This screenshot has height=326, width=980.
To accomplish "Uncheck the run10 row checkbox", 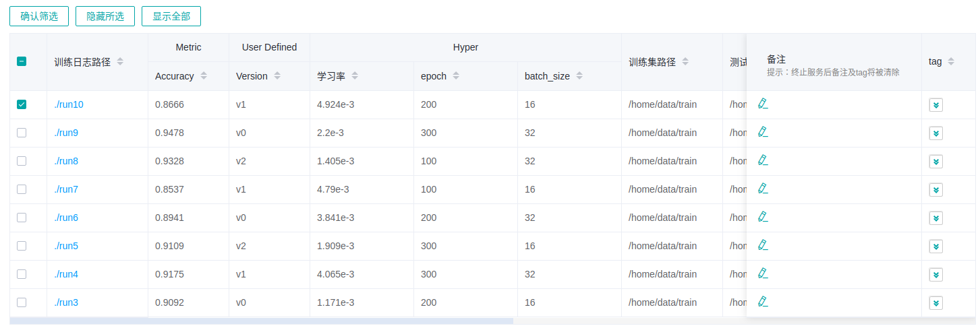I will [22, 104].
